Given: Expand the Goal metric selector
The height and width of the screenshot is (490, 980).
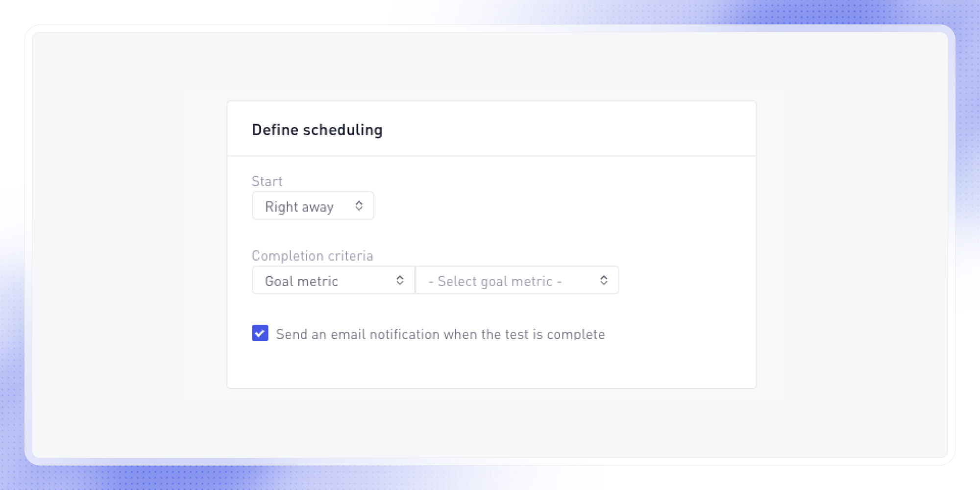Looking at the screenshot, I should (333, 280).
